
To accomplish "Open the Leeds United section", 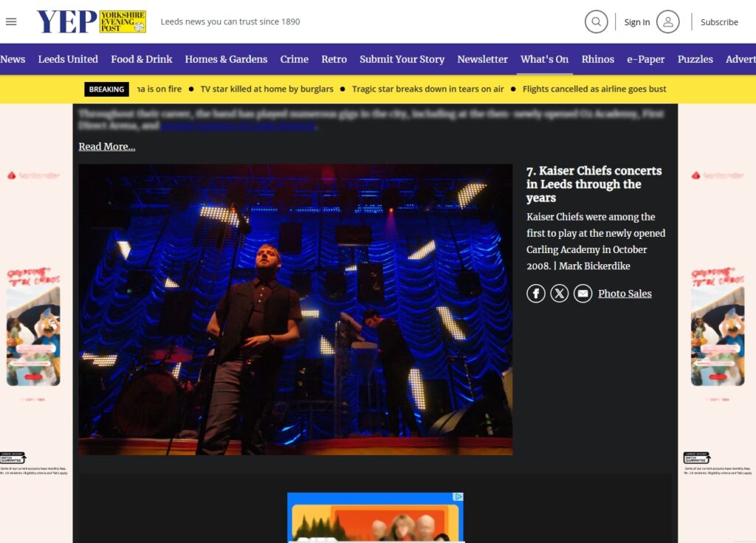I will click(x=68, y=59).
